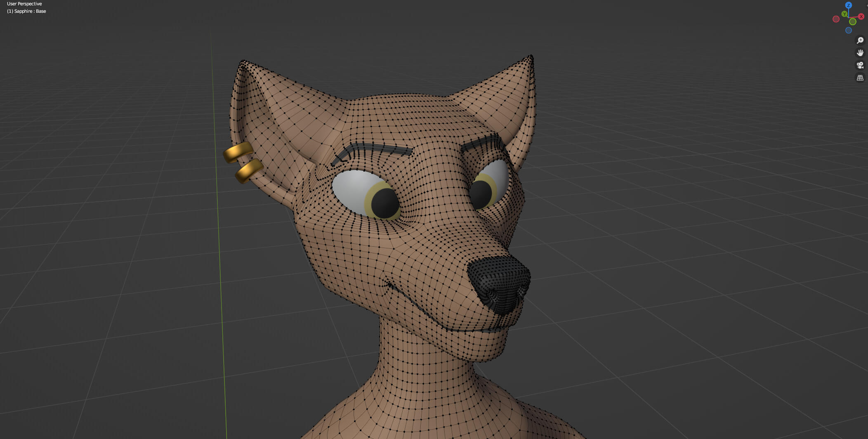This screenshot has height=439, width=868.
Task: Click the unlabeled blue negative Z axis circle
Action: tap(848, 30)
